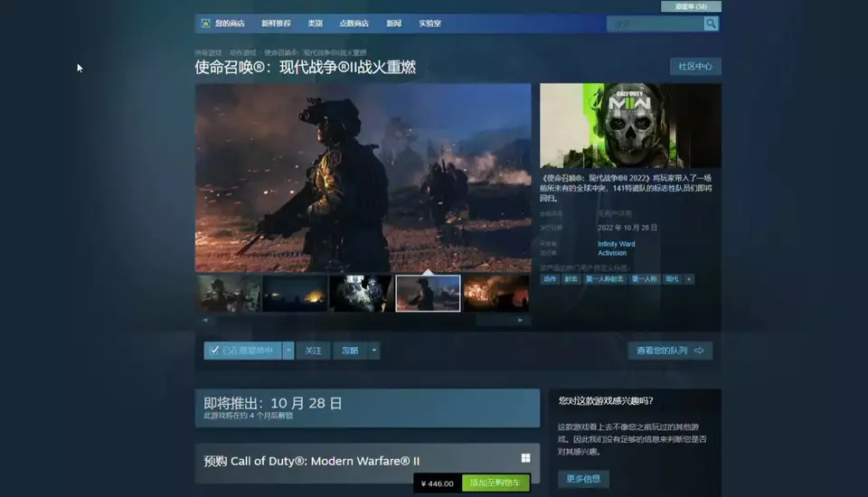Click the green 添加至购物车 button

(495, 483)
